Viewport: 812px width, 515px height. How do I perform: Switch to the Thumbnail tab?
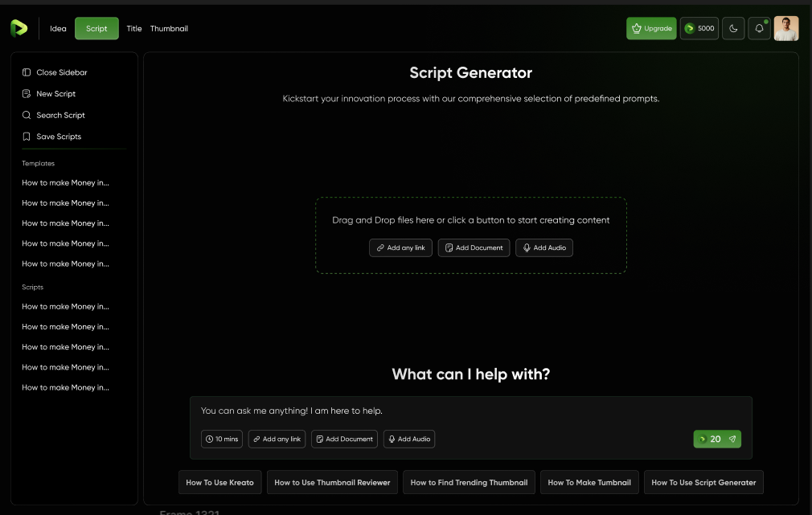169,29
